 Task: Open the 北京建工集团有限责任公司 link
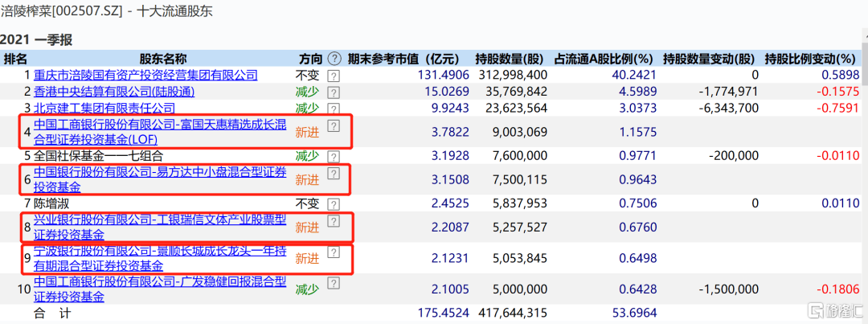tap(104, 108)
